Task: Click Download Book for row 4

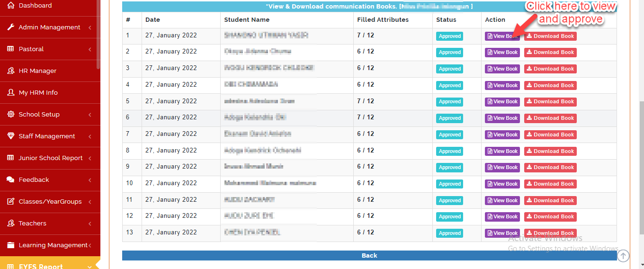Action: tap(550, 86)
